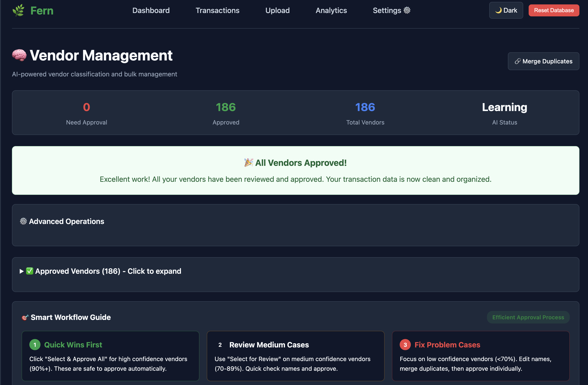
Task: Toggle the Dark theme button
Action: [506, 10]
